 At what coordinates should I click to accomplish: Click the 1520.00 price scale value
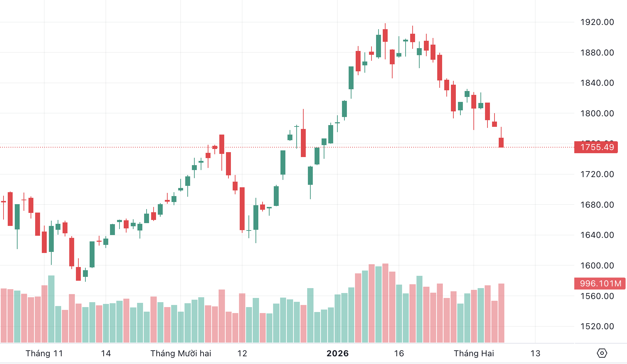pos(597,326)
